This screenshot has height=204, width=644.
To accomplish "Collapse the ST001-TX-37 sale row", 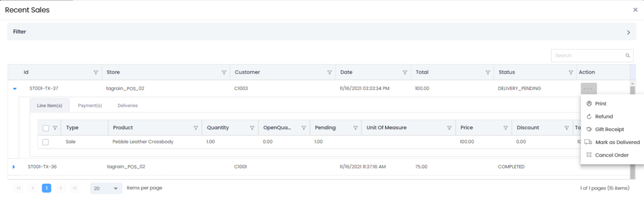I will pos(15,89).
